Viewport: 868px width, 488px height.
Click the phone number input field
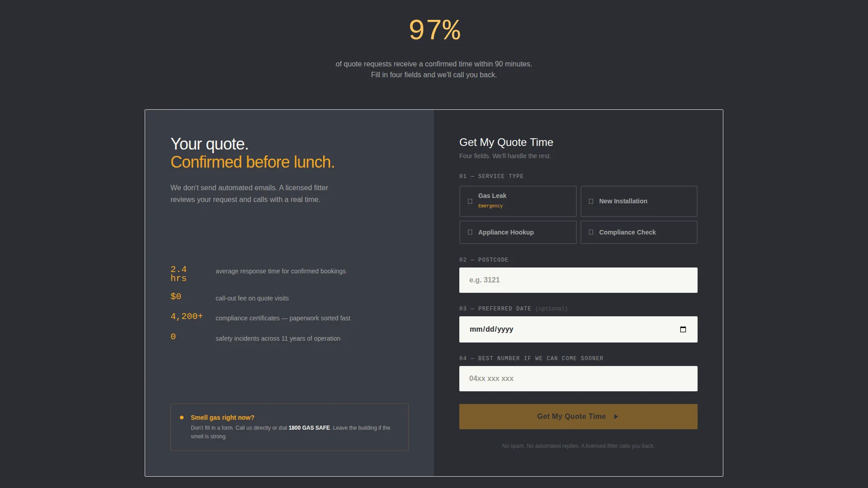tap(578, 379)
